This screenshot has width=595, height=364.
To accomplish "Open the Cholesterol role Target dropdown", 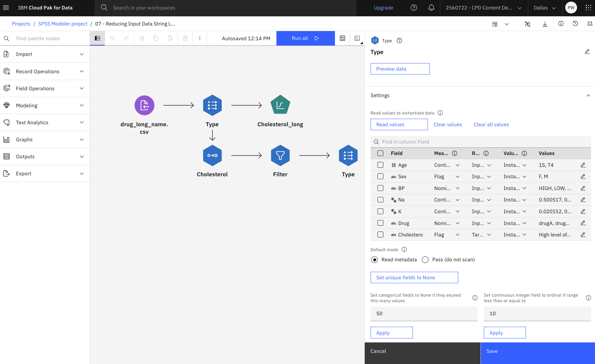I will click(x=481, y=235).
